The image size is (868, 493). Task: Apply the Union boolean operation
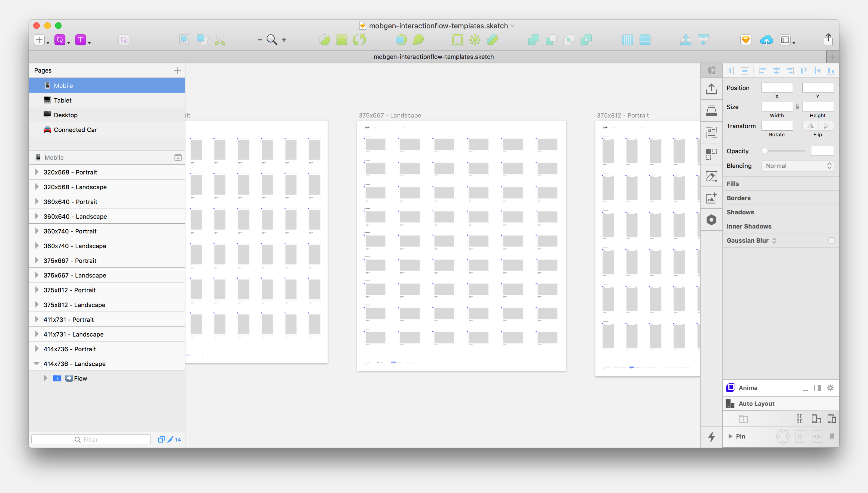pyautogui.click(x=534, y=40)
